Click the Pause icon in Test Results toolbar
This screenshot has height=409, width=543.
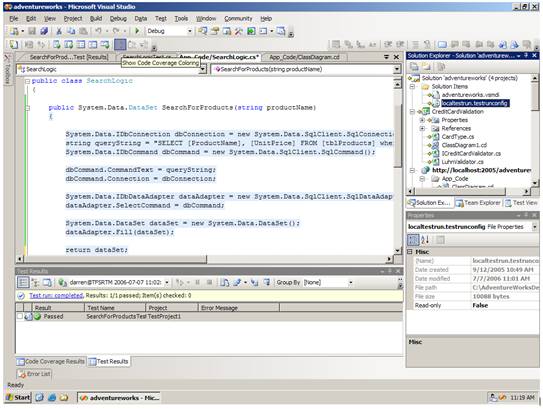(198, 283)
